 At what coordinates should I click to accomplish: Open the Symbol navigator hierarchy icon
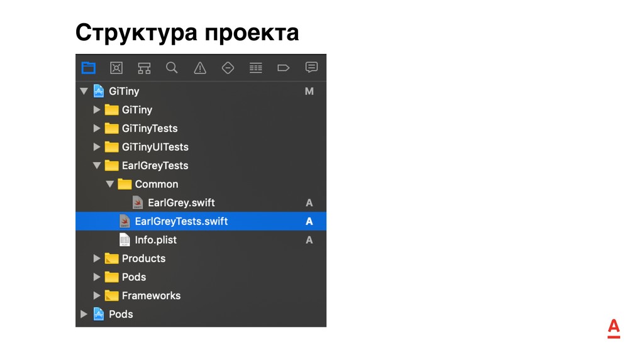coord(144,68)
